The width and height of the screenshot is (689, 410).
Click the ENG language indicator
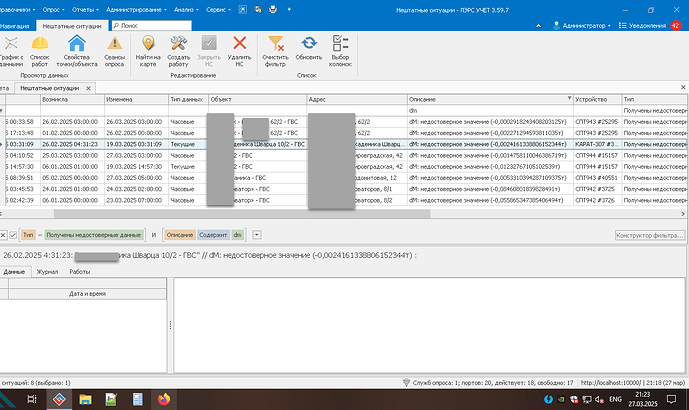[x=615, y=399]
